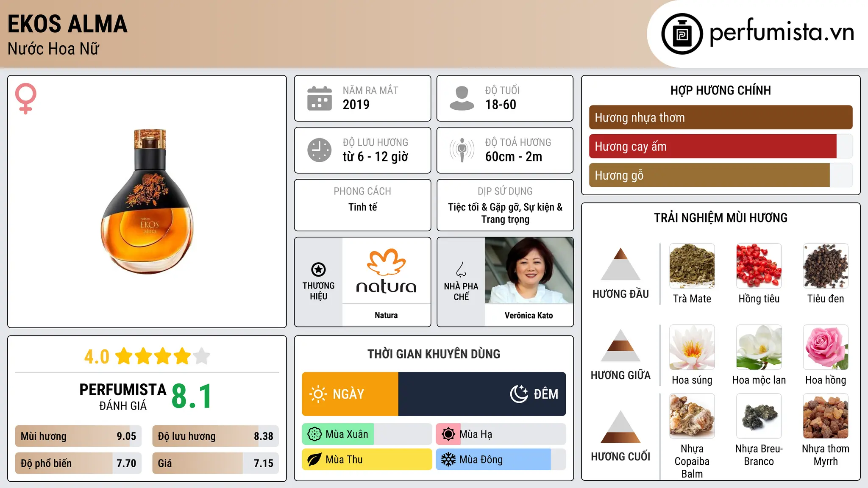The image size is (868, 488).
Task: Click the pink female gender symbol
Action: click(x=26, y=98)
